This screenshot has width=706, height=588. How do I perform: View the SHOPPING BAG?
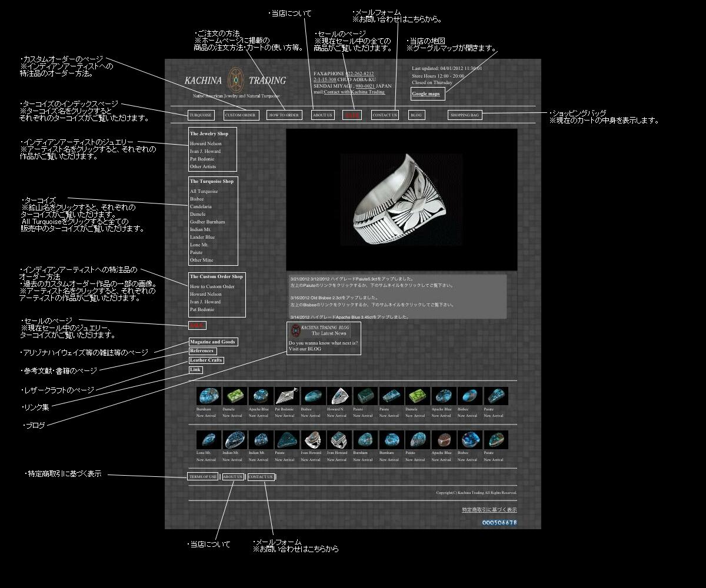[465, 115]
